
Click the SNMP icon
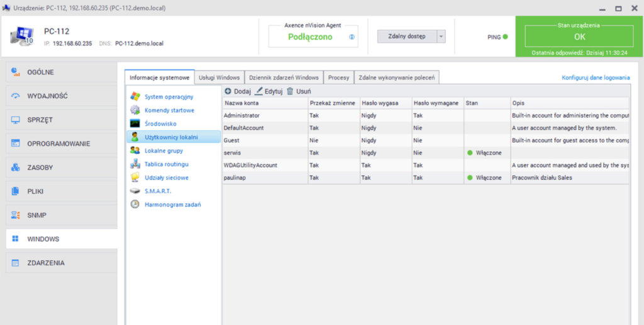click(x=16, y=215)
